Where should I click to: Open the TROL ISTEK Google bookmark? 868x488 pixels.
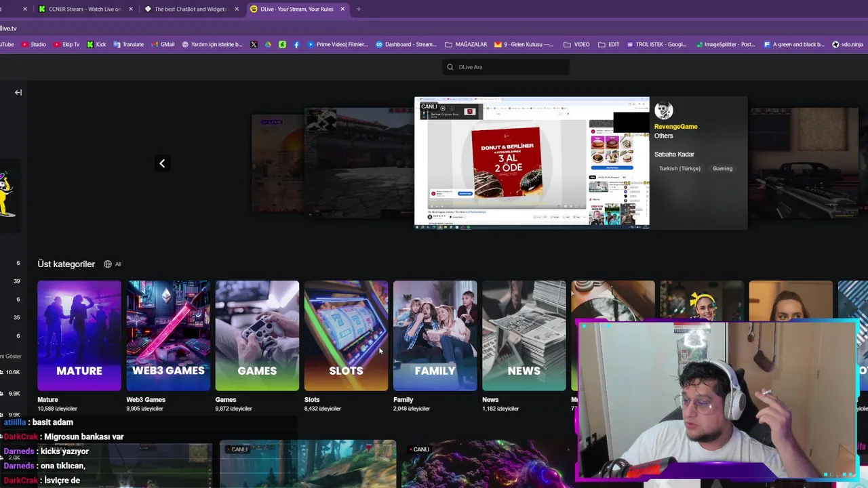[656, 44]
